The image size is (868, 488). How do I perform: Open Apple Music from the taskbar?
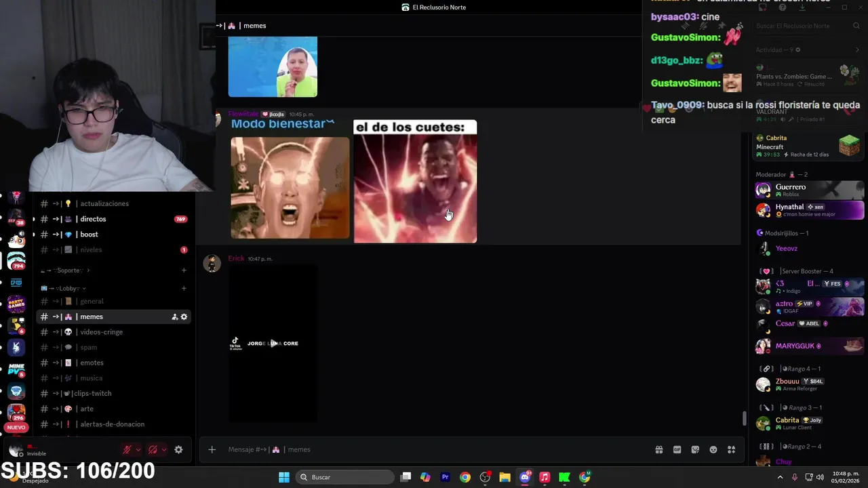(x=545, y=477)
